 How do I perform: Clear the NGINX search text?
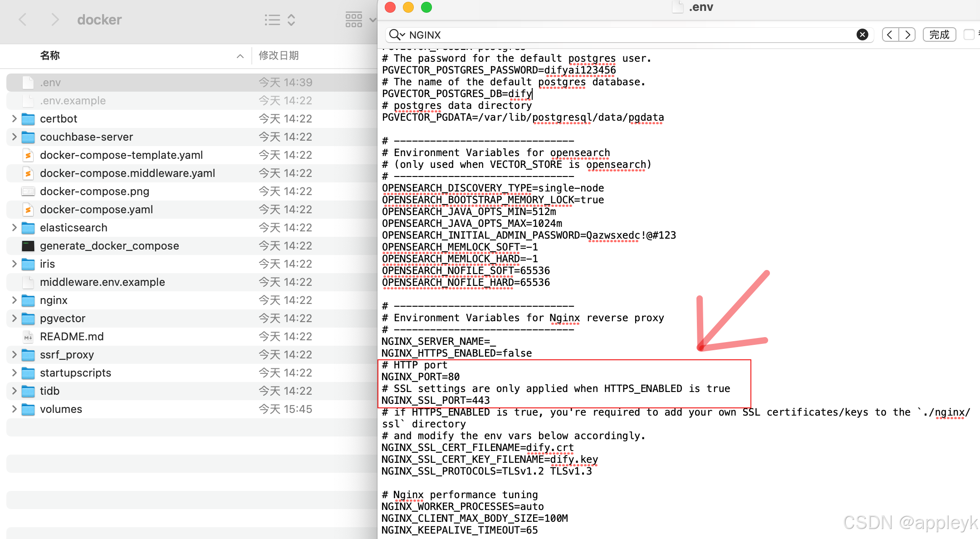pyautogui.click(x=862, y=34)
